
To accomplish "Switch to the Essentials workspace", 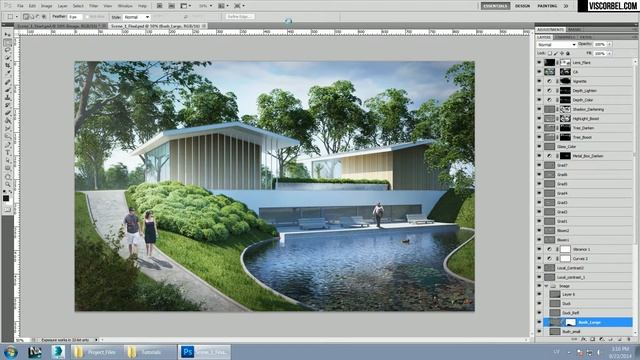I will pyautogui.click(x=495, y=6).
